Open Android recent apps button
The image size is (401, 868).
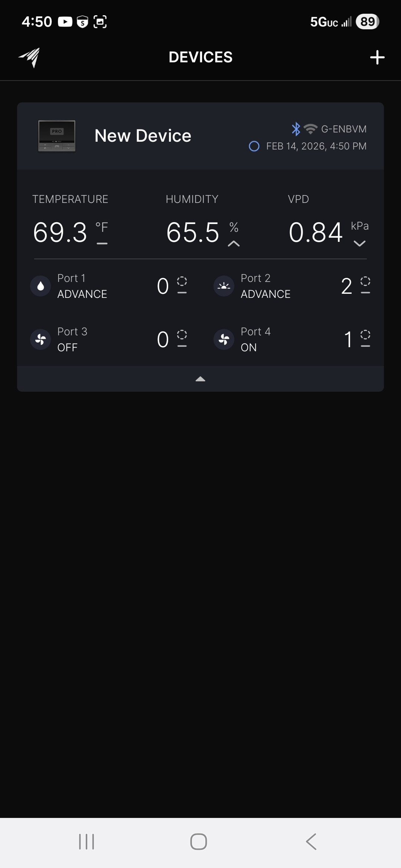[x=87, y=841]
